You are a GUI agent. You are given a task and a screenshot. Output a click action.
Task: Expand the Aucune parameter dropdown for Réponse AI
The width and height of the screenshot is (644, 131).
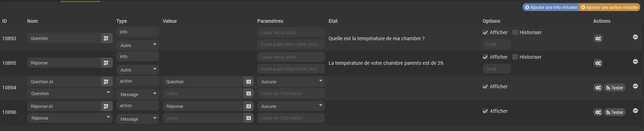(291, 106)
